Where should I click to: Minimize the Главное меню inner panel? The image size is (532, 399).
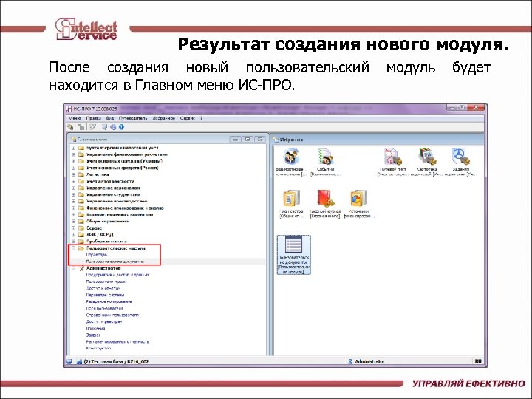point(235,140)
